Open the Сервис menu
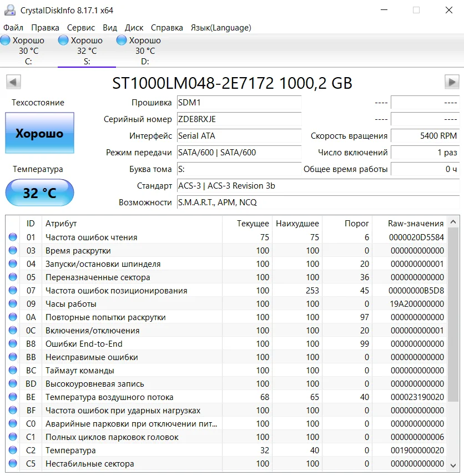The height and width of the screenshot is (476, 464). (80, 28)
